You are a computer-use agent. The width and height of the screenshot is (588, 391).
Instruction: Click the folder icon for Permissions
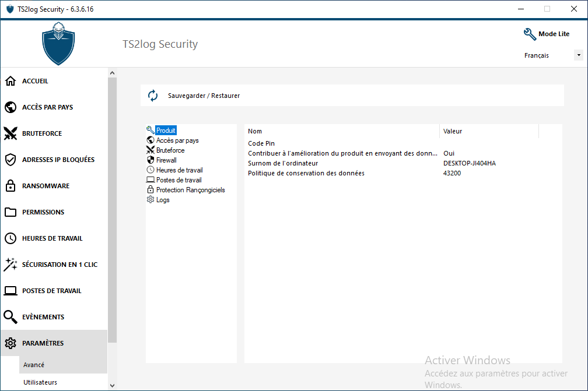click(x=10, y=212)
